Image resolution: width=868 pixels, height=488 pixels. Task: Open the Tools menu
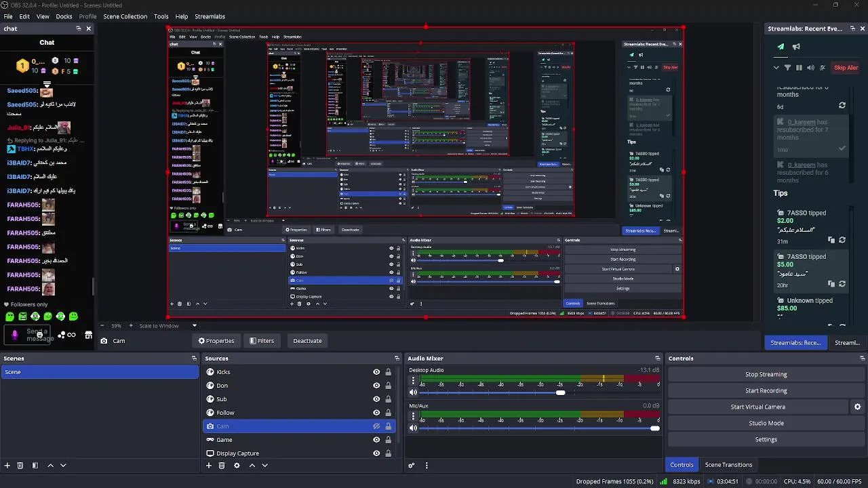coord(161,16)
